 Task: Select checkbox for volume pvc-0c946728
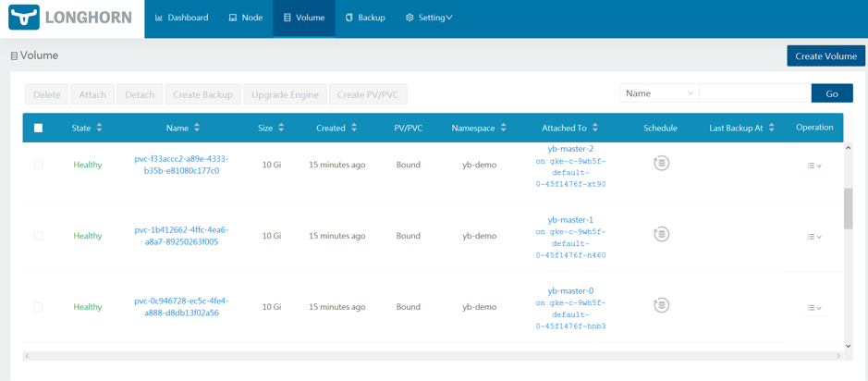click(x=38, y=307)
